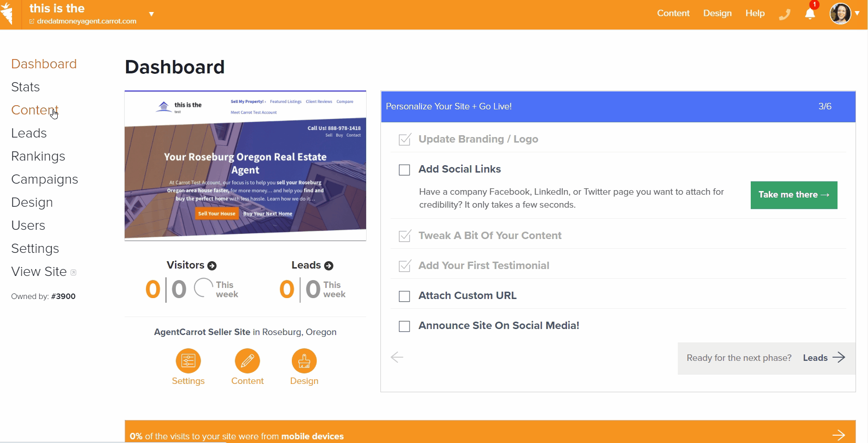Image resolution: width=868 pixels, height=443 pixels.
Task: Expand the Update Branding / Logo step
Action: (x=478, y=139)
